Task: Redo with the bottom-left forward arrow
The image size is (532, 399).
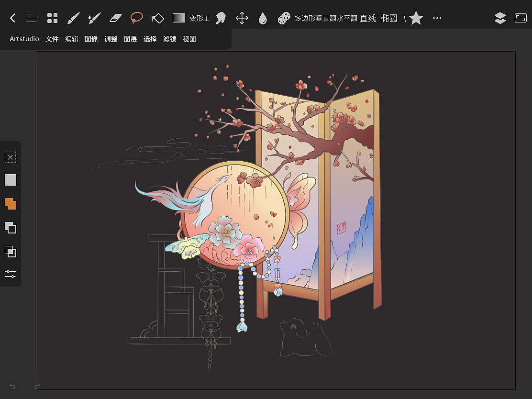Action: [37, 386]
